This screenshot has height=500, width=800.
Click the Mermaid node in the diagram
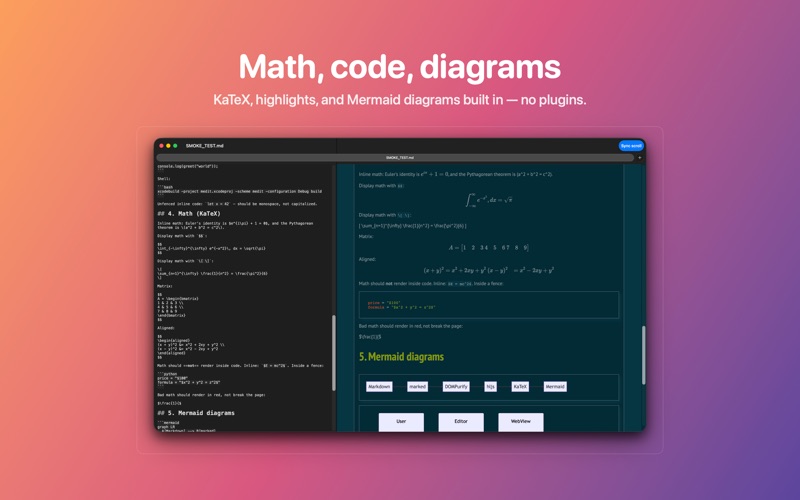coord(555,387)
